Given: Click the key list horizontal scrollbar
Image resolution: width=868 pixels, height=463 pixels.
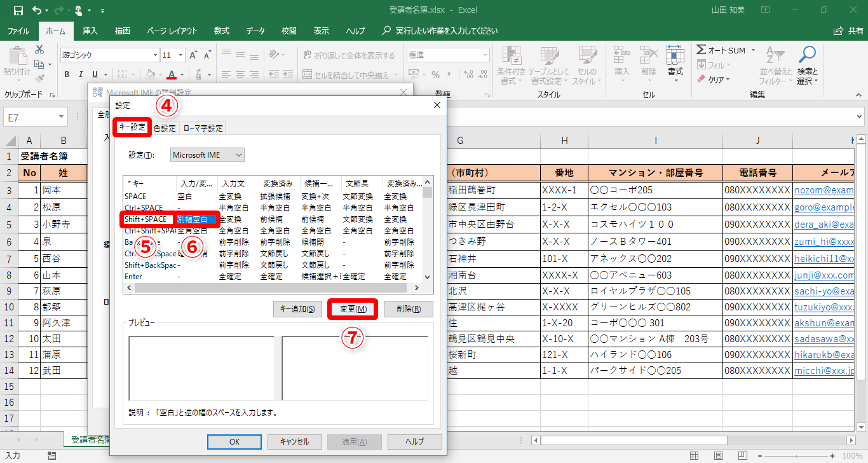Looking at the screenshot, I should click(x=273, y=287).
